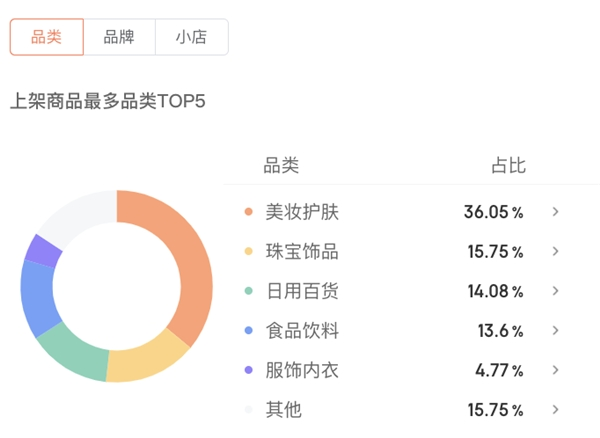Viewport: 600px width, 438px height.
Task: Expand the 其他 row chevron
Action: coord(556,410)
